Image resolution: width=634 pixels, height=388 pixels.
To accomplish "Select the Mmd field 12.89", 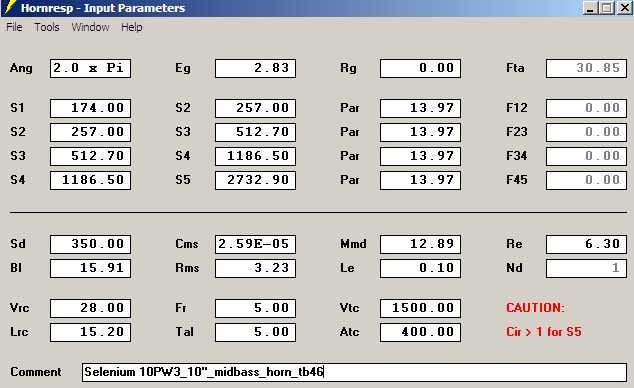I will pos(421,245).
